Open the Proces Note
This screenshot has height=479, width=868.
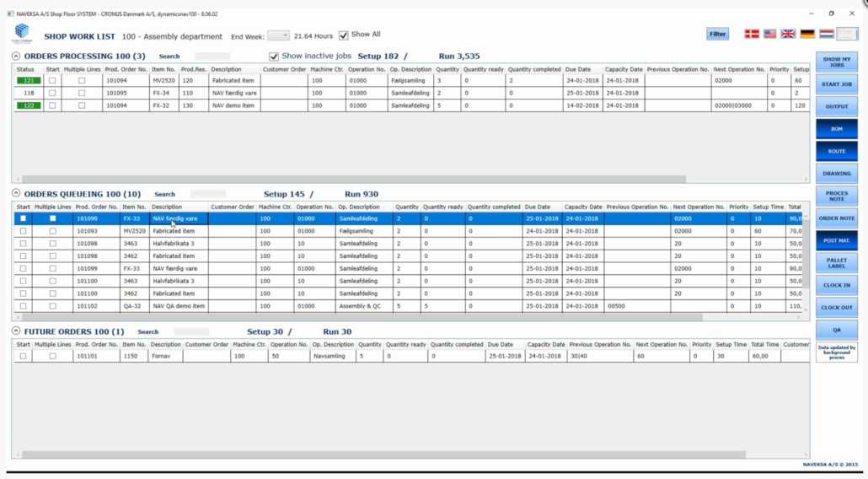837,196
